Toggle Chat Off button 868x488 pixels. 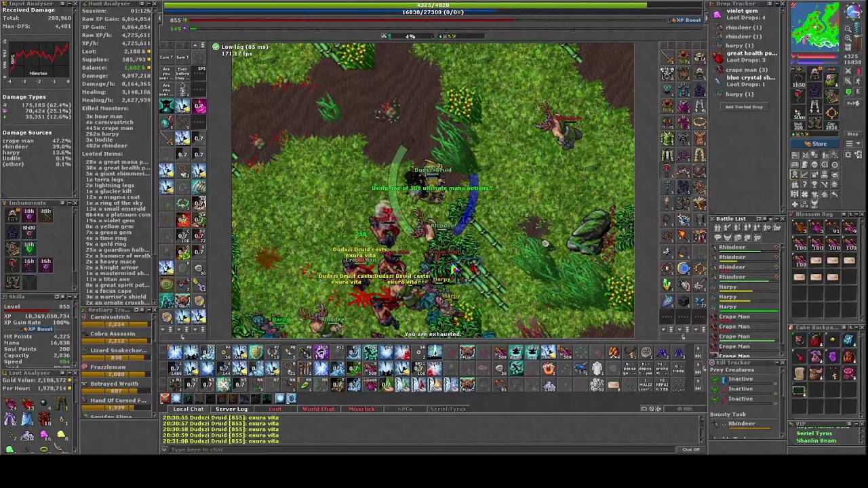691,449
